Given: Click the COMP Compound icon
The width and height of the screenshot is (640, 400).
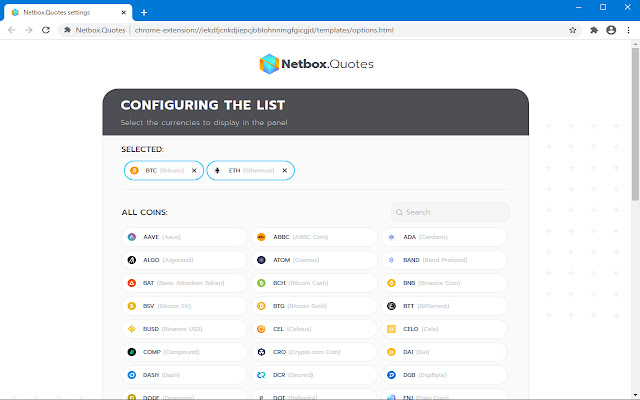Looking at the screenshot, I should [131, 352].
